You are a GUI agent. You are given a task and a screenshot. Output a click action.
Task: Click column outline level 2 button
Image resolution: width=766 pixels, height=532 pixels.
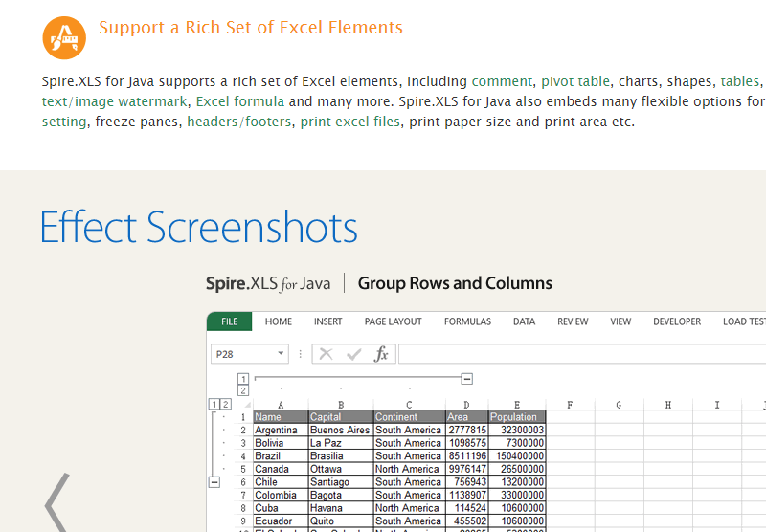pos(243,390)
